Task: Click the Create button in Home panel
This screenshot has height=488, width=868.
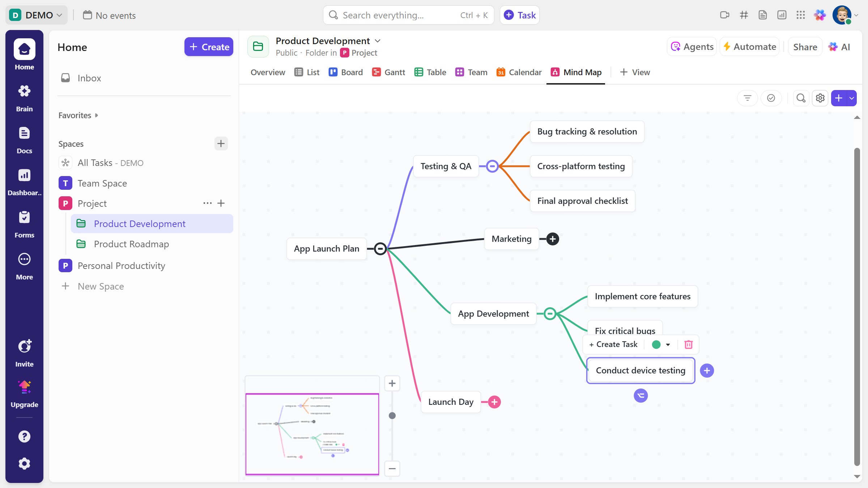Action: tap(209, 47)
